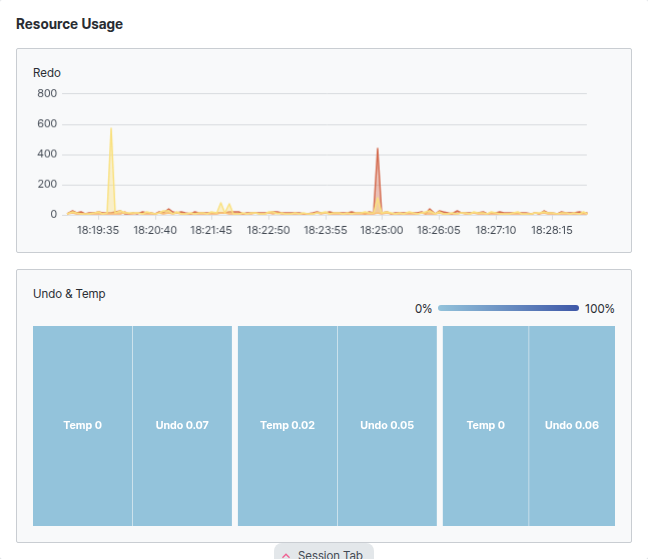Image resolution: width=648 pixels, height=559 pixels.
Task: Click the Resource Usage heading
Action: pyautogui.click(x=69, y=24)
